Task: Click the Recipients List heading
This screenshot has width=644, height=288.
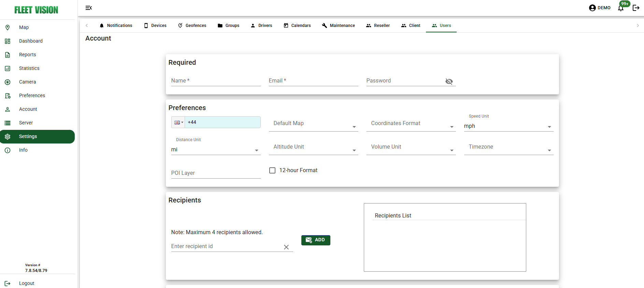Action: pyautogui.click(x=393, y=216)
